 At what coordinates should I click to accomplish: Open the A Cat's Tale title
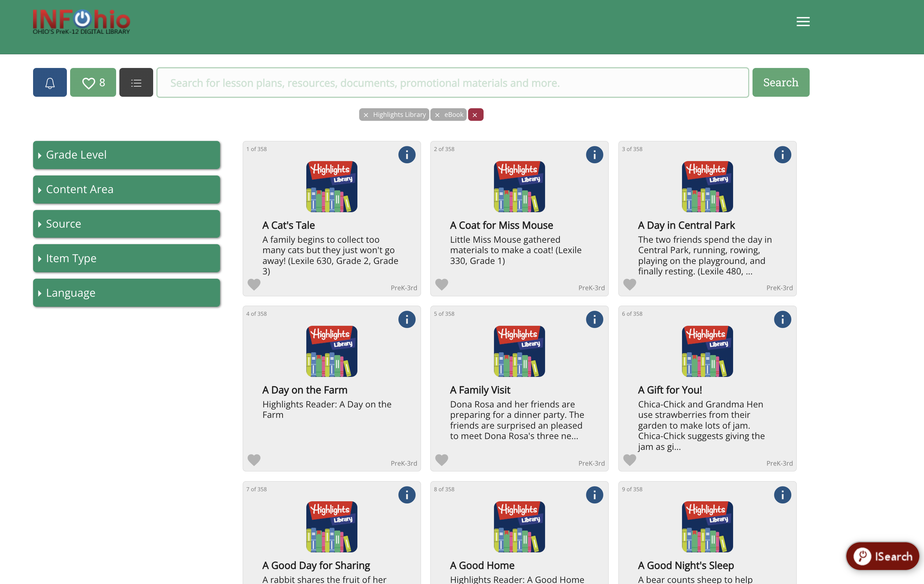point(289,225)
